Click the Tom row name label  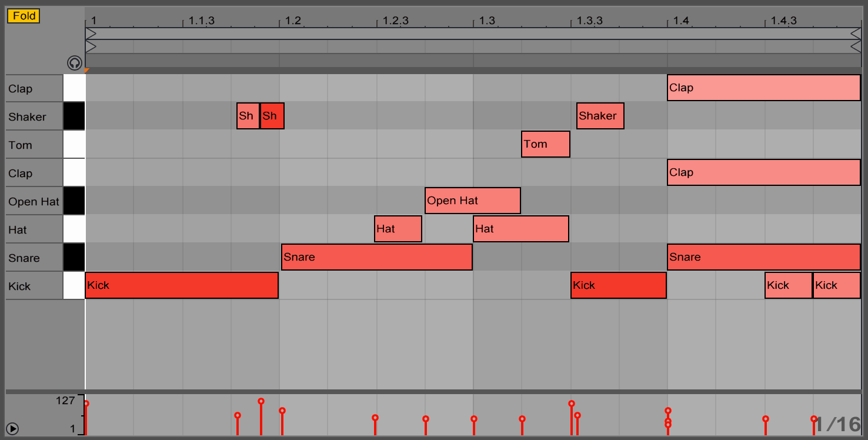(20, 145)
